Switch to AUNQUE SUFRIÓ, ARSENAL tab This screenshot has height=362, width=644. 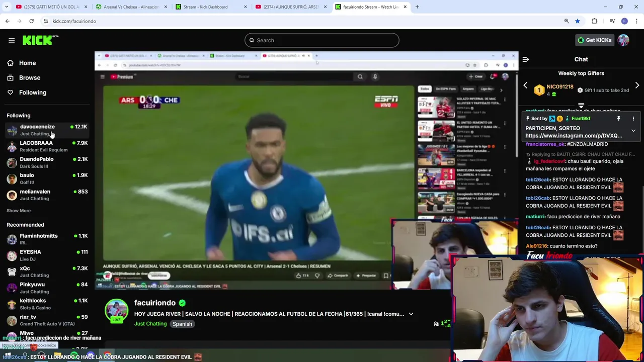coord(291,7)
